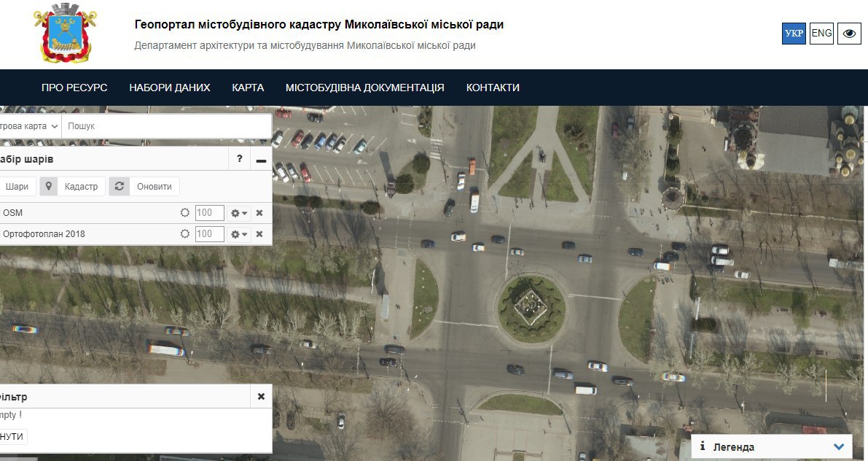Click the Легенда label
Image resolution: width=868 pixels, height=461 pixels.
pyautogui.click(x=733, y=446)
